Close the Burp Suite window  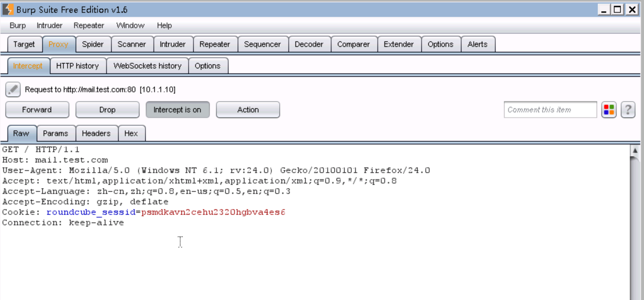(x=632, y=9)
